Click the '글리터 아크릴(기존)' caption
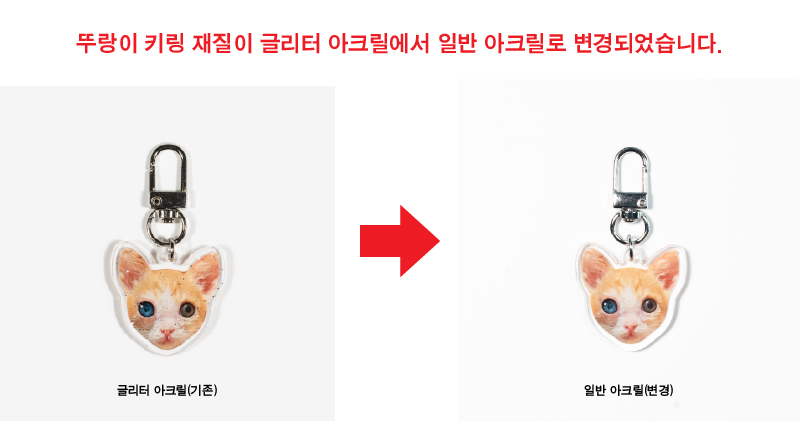The height and width of the screenshot is (421, 800). tap(167, 390)
